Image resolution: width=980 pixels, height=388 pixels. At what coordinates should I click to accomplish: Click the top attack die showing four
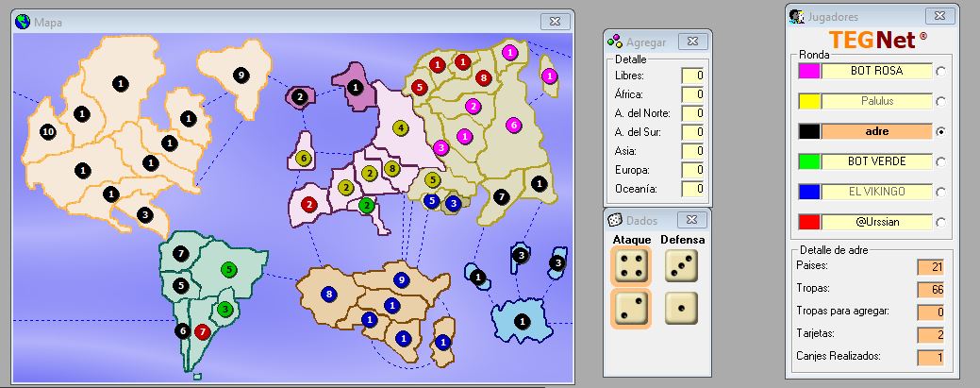coord(629,266)
